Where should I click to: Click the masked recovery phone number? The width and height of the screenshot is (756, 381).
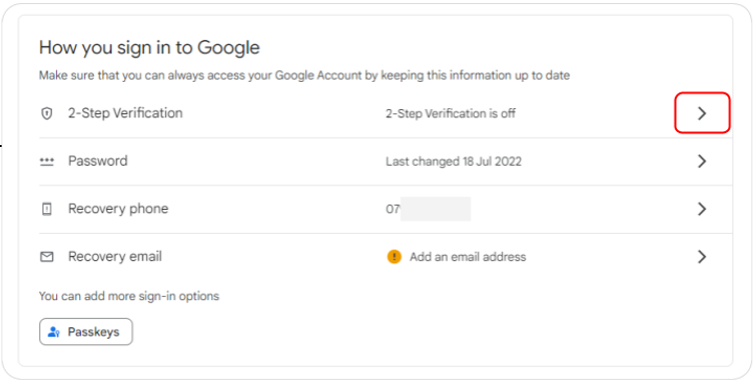[428, 209]
